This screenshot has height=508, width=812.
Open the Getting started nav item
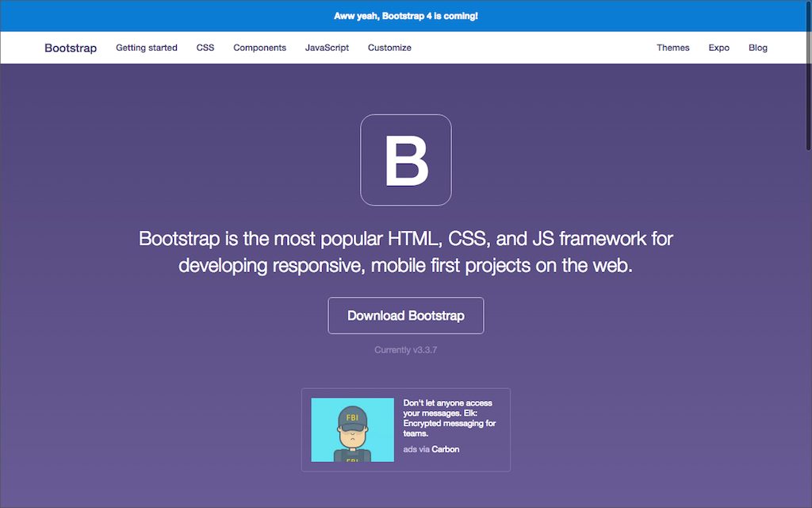point(147,48)
